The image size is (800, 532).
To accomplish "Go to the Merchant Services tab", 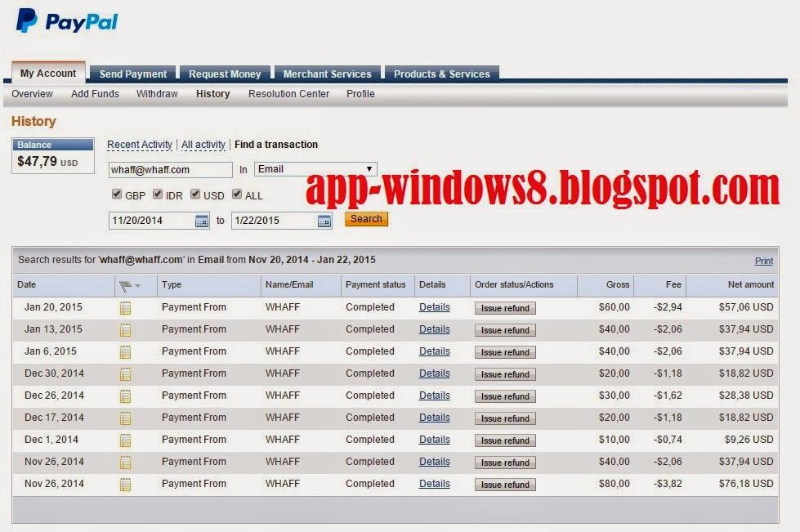I will [327, 74].
